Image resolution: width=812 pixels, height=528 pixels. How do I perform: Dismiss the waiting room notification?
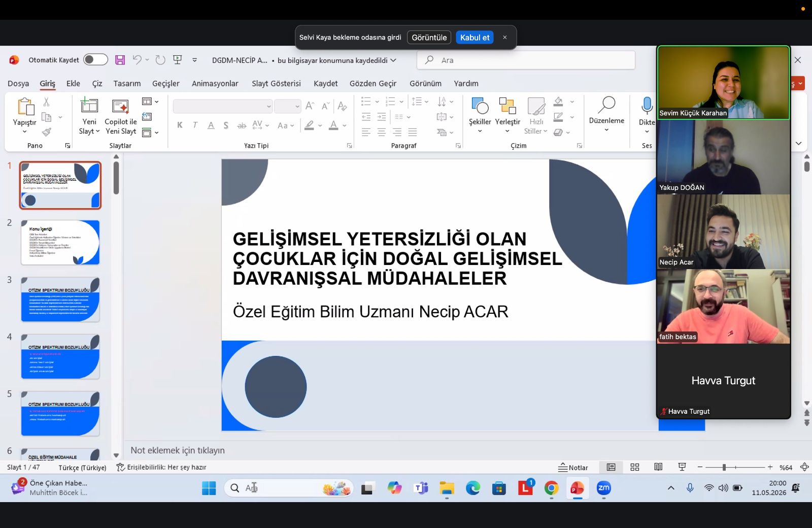505,38
